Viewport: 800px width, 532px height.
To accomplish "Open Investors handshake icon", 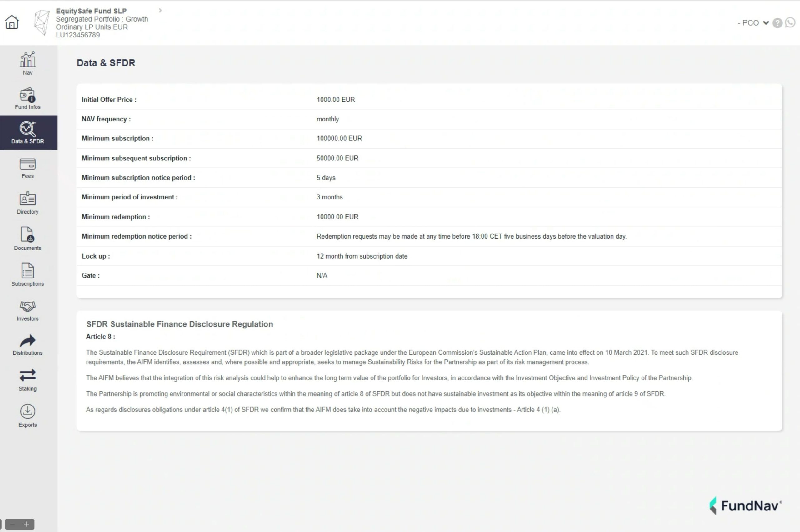I will click(x=28, y=310).
